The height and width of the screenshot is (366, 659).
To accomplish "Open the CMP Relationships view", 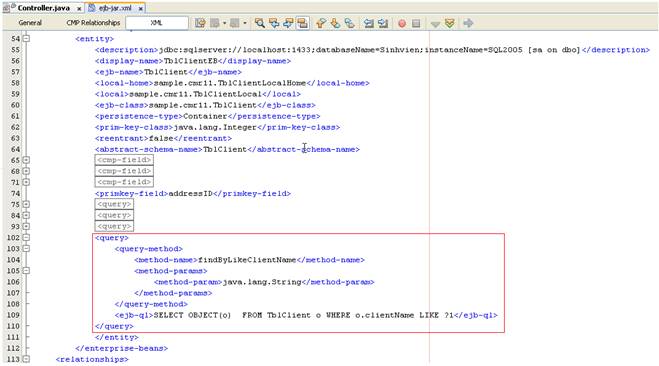I will click(93, 23).
